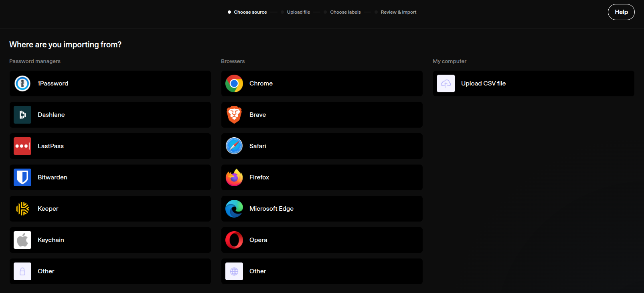Go to Choose source step
The height and width of the screenshot is (293, 644).
point(247,12)
